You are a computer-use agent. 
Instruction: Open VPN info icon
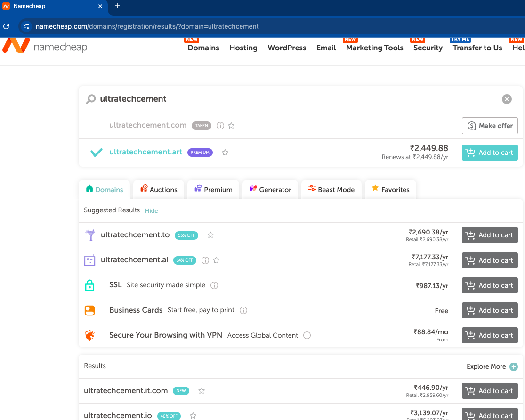[x=307, y=335]
